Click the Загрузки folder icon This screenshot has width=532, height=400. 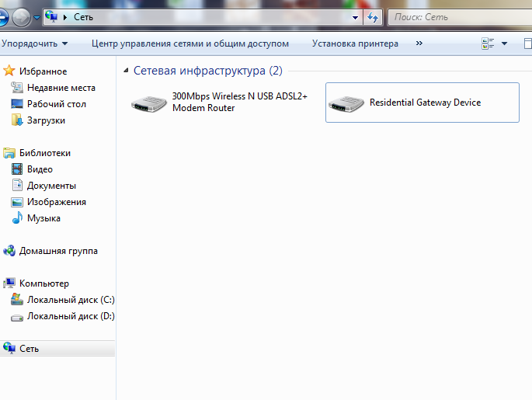click(17, 120)
